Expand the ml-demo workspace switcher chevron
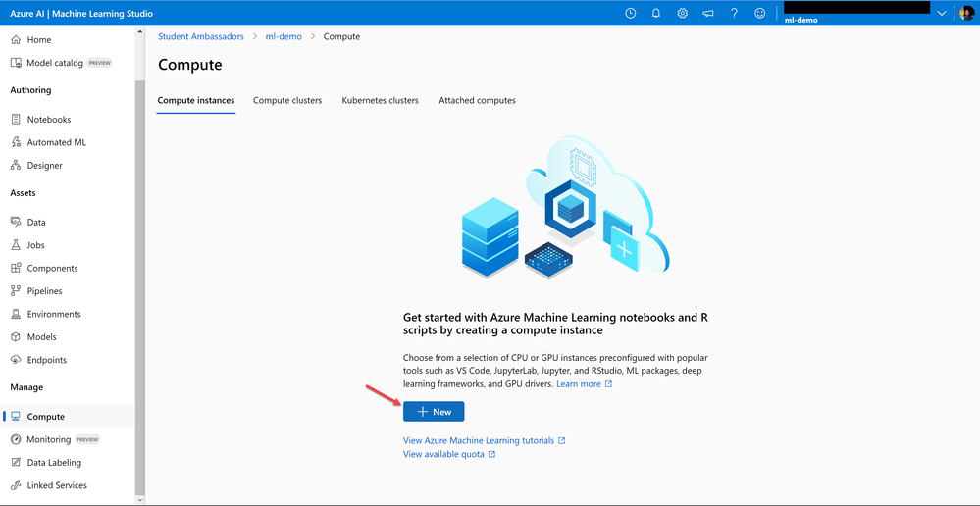Viewport: 980px width, 506px height. 942,14
